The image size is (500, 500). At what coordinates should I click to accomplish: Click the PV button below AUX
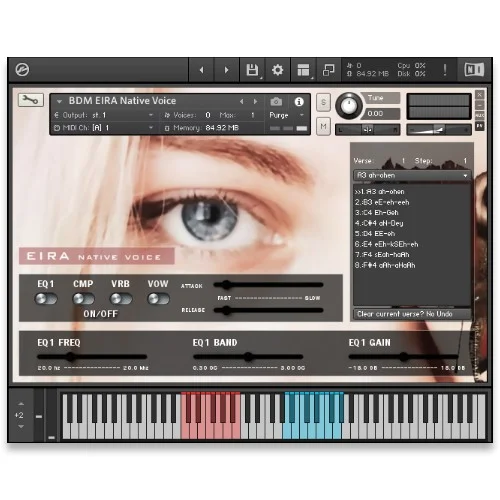(480, 126)
